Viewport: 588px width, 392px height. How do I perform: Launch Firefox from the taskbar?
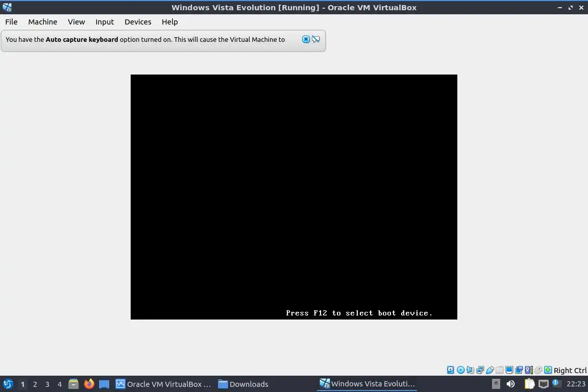click(89, 384)
